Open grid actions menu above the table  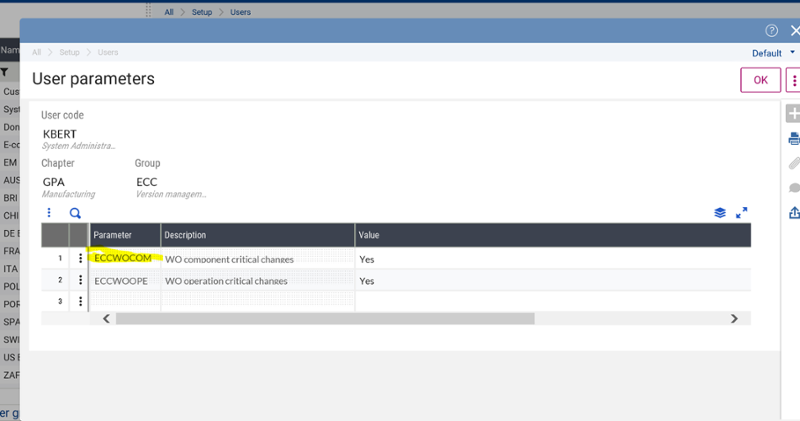[49, 212]
